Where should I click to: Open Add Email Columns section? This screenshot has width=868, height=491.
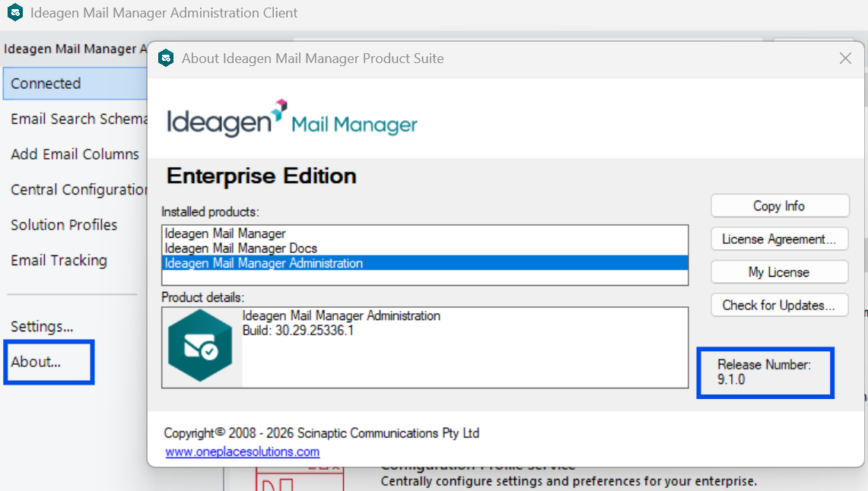(75, 154)
